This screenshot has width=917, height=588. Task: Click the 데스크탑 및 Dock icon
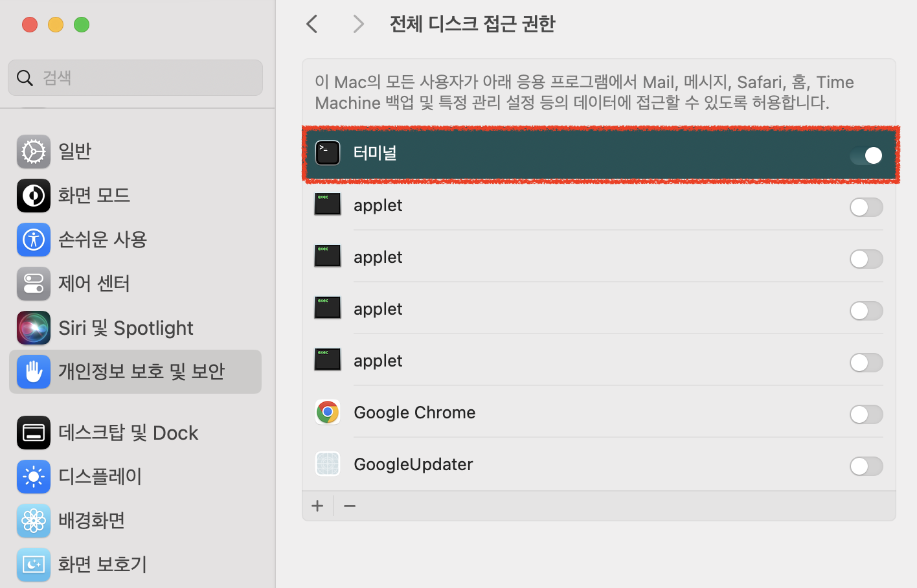pos(34,433)
